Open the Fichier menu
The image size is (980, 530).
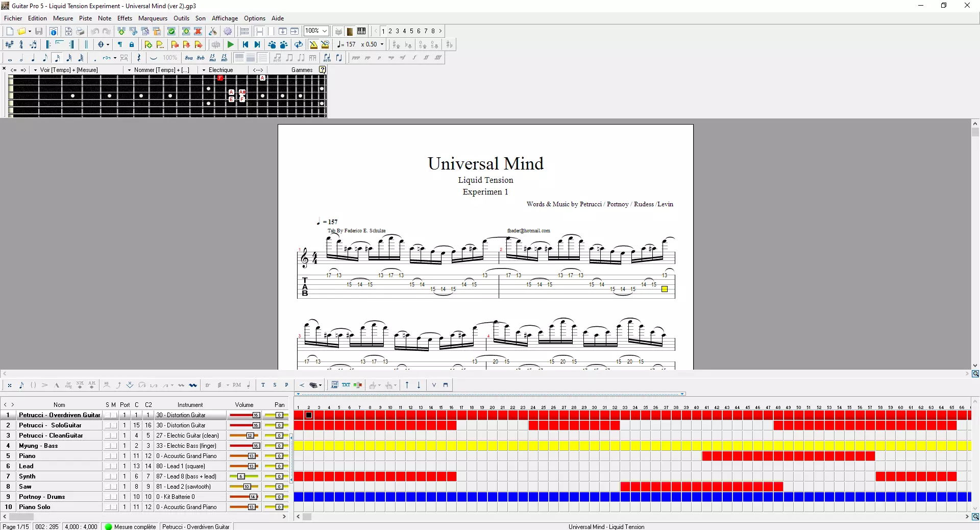pos(13,18)
